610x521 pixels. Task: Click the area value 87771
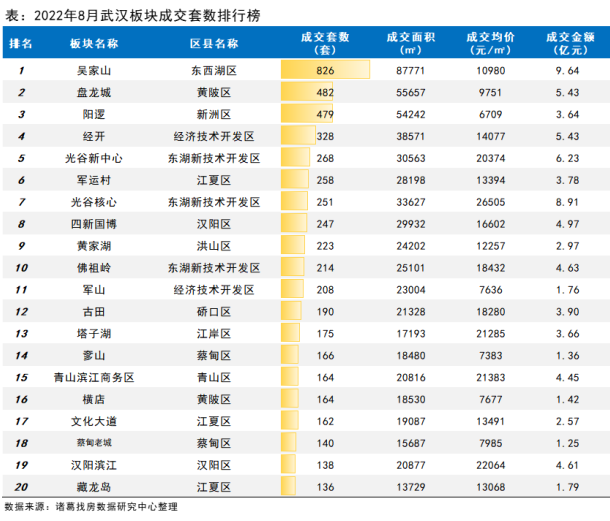point(411,70)
